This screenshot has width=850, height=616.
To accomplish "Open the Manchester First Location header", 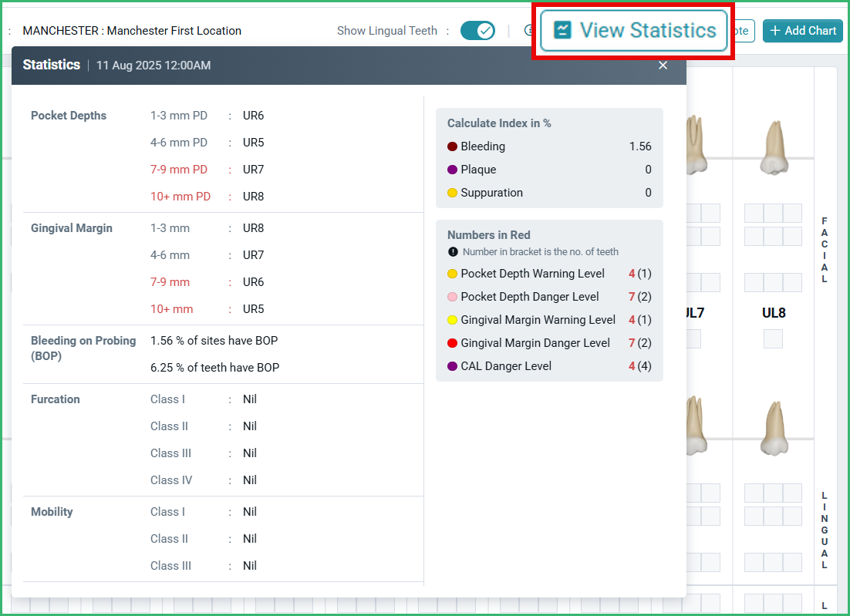I will 131,30.
